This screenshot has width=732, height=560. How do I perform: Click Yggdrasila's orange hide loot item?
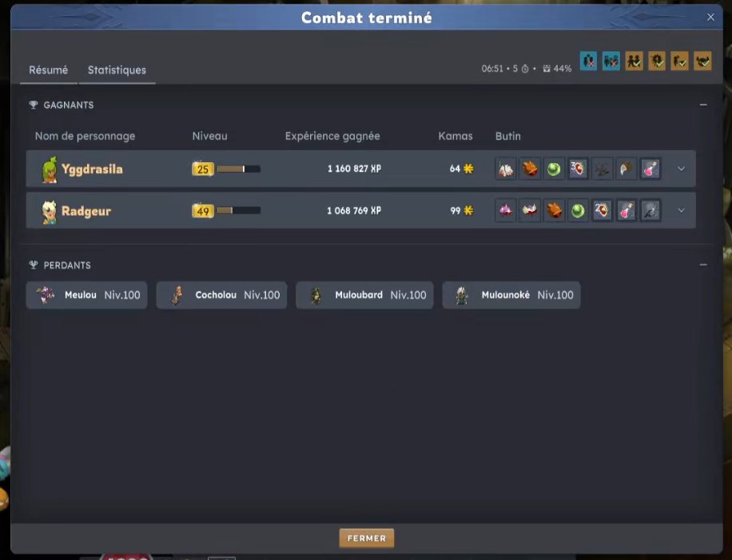pyautogui.click(x=530, y=169)
